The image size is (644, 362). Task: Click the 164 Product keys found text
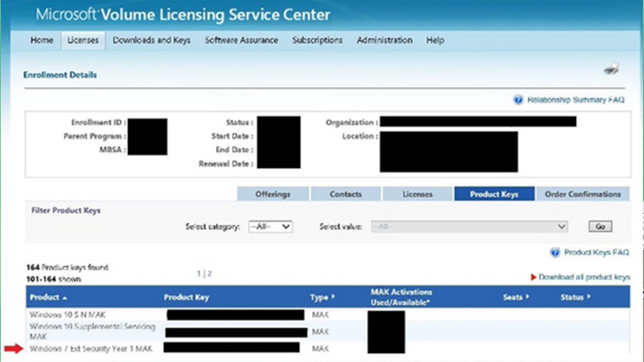(x=67, y=267)
